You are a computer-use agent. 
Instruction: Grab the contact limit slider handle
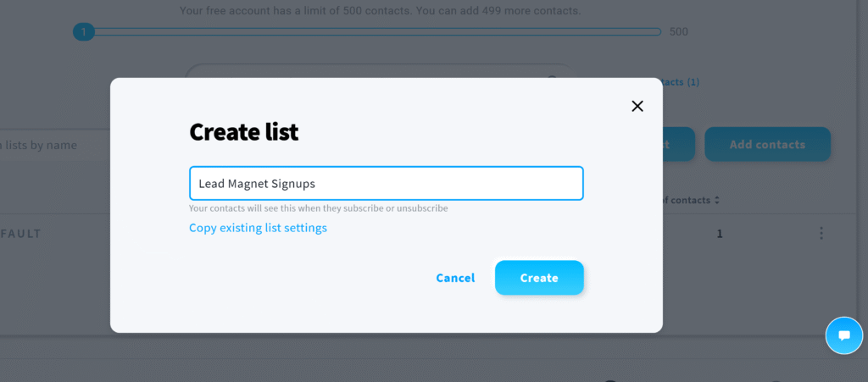click(84, 31)
